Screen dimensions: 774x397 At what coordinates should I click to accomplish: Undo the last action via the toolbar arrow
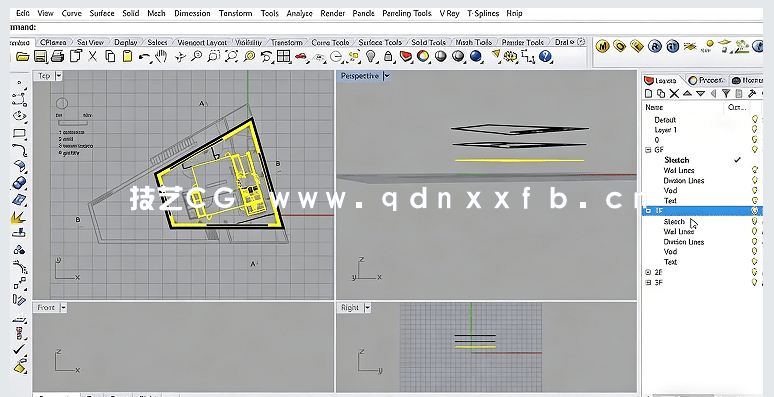click(x=144, y=57)
